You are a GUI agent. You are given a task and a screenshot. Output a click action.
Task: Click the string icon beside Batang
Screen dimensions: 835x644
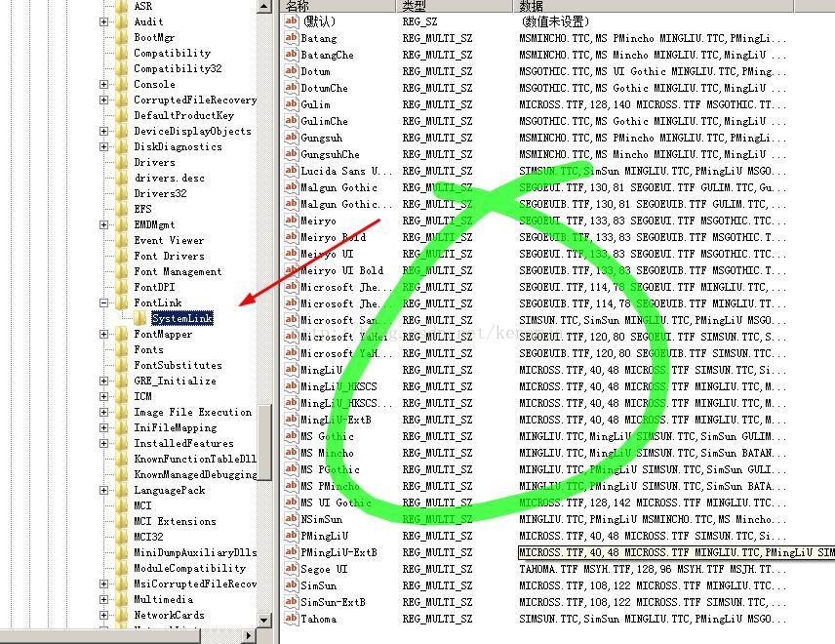(x=291, y=38)
